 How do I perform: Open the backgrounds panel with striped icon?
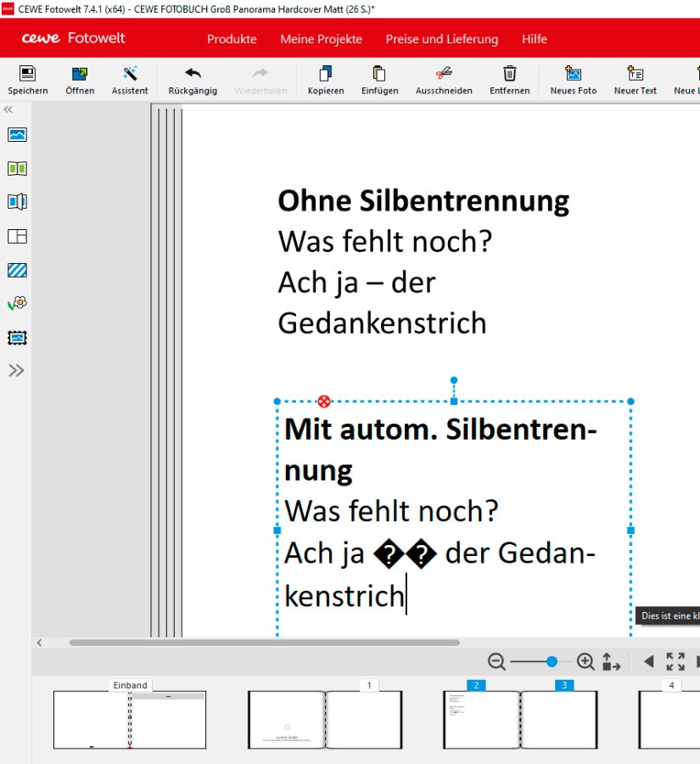pos(17,270)
